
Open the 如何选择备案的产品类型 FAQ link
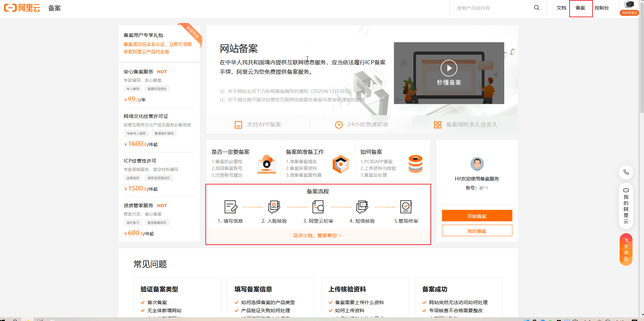point(268,302)
